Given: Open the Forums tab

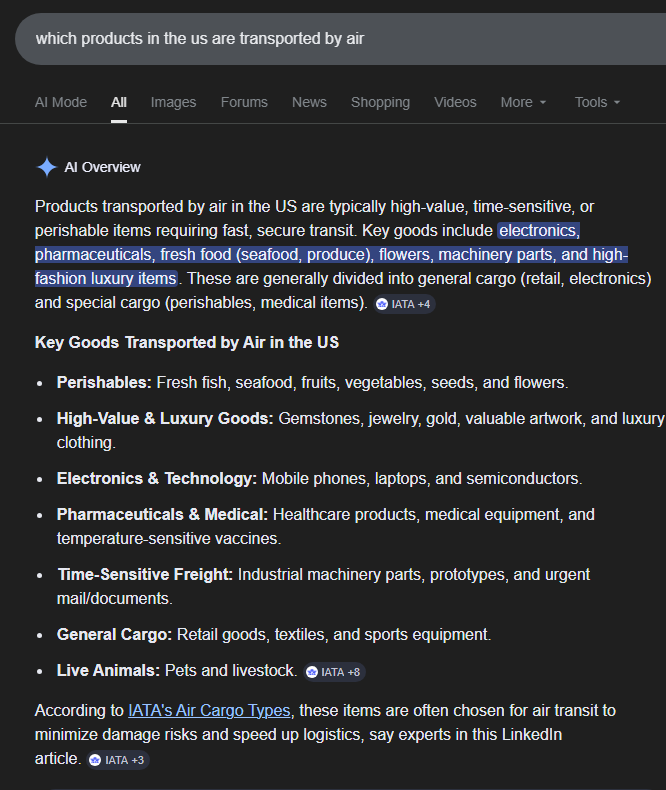Looking at the screenshot, I should tap(244, 102).
